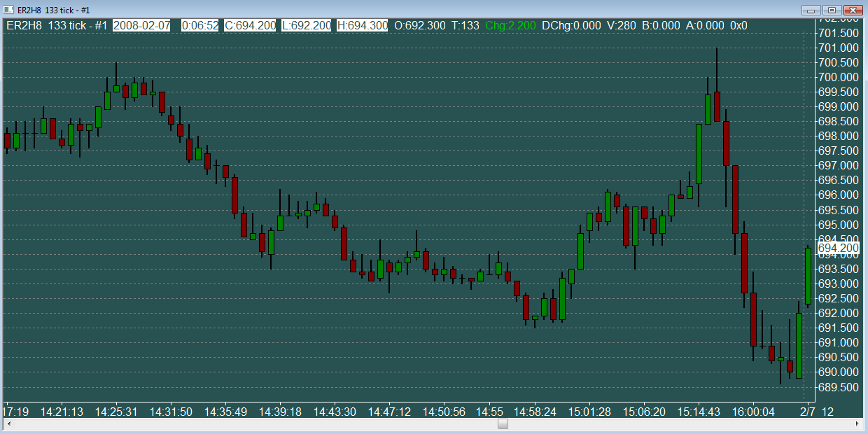868x434 pixels.
Task: Click the H:694.300 high value
Action: coord(362,25)
